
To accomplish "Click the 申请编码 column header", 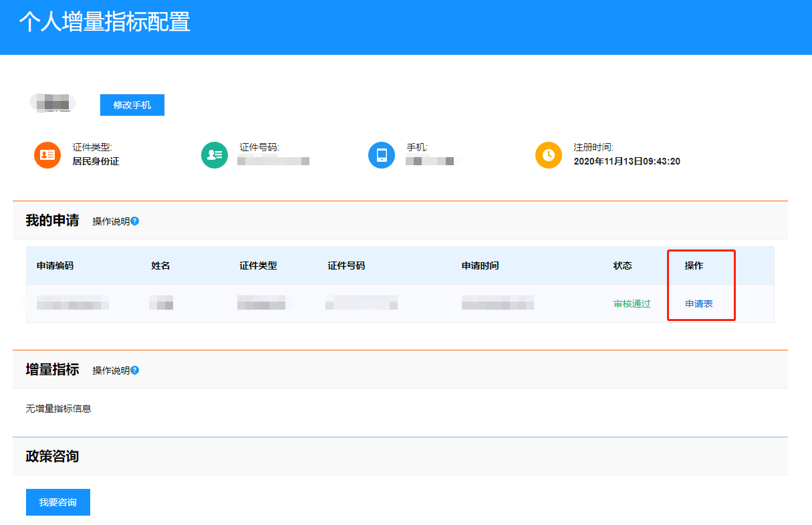I will (55, 266).
